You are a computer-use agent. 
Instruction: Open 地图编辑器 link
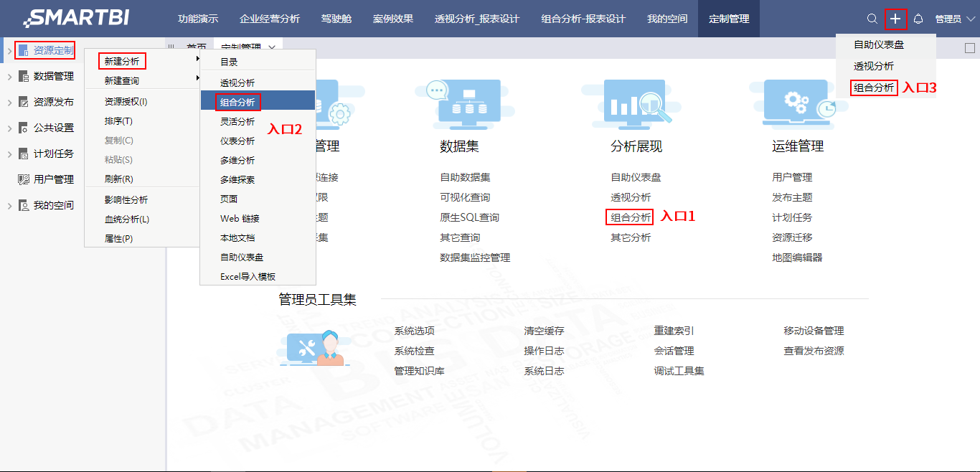point(798,258)
